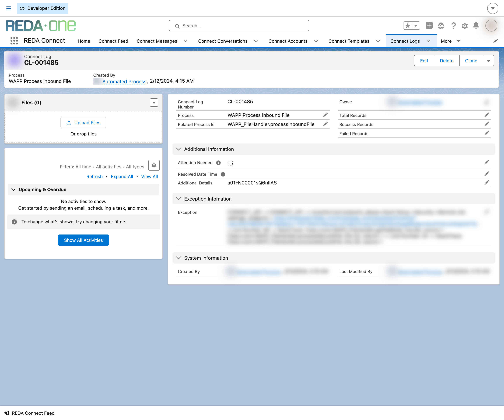Open the hamburger menu next to Developer Edition
Image resolution: width=504 pixels, height=420 pixels.
coord(9,8)
